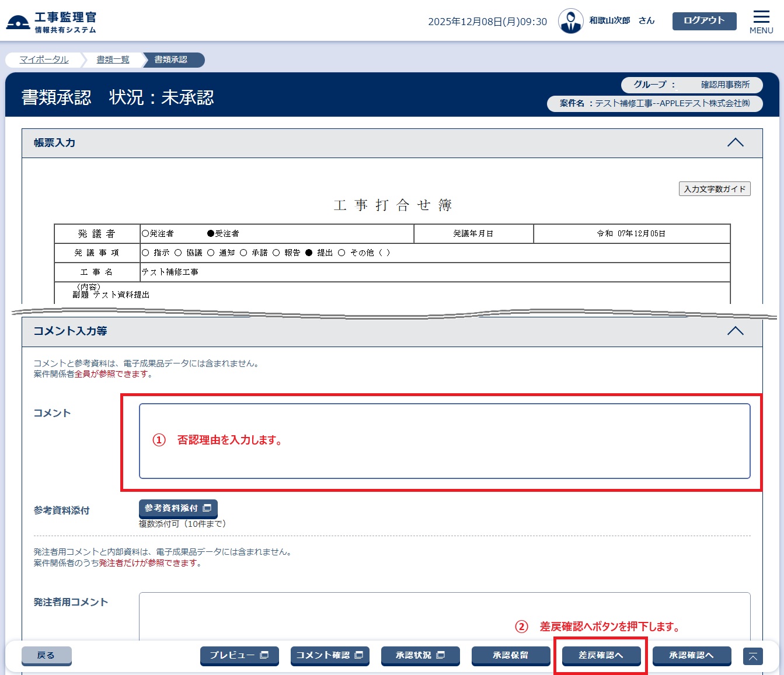Click into the コメント text field
Screen dimensions: 784x675
click(444, 441)
